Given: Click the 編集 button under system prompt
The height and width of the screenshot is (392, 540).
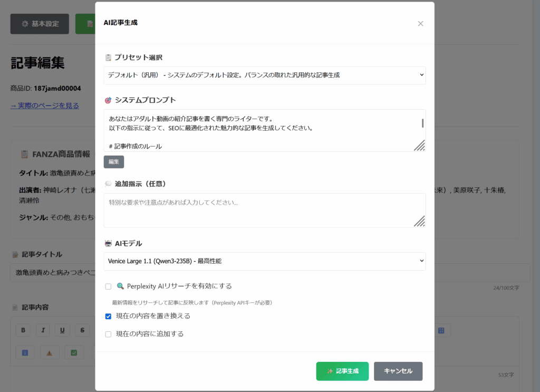Looking at the screenshot, I should 113,161.
